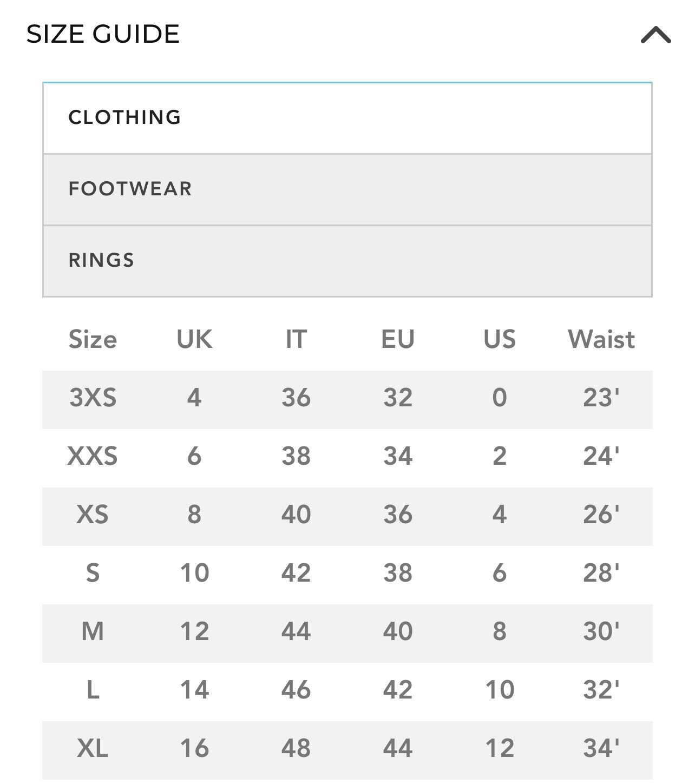Image resolution: width=695 pixels, height=784 pixels.
Task: Select the XS size row label
Action: click(x=93, y=515)
